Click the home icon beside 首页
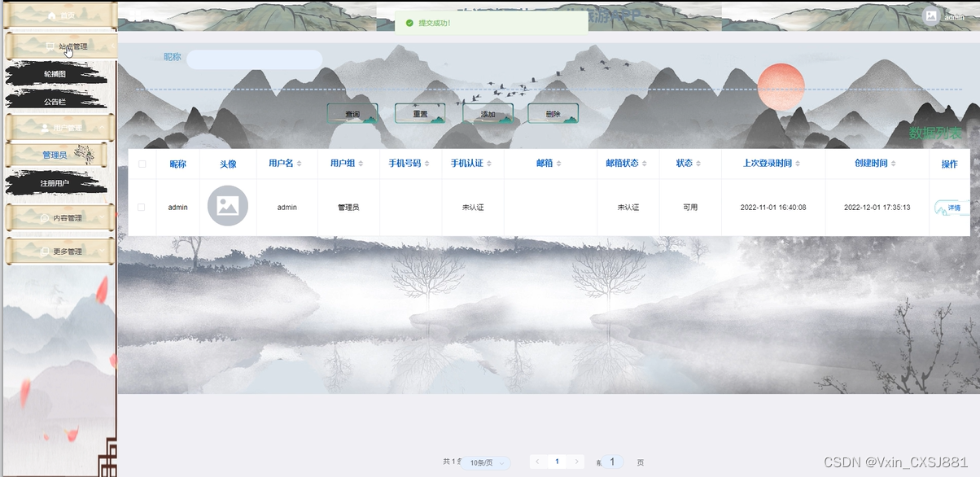 click(52, 15)
